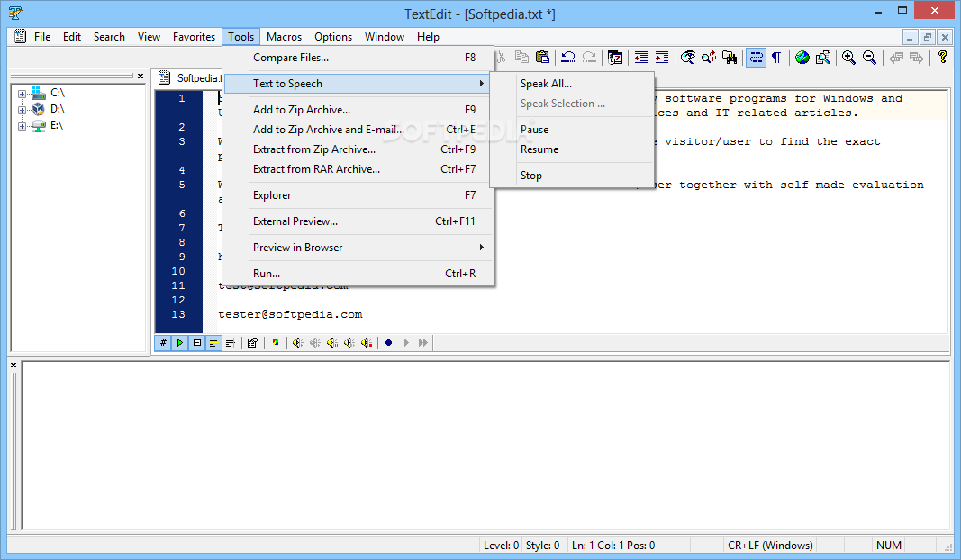Close the bottom output panel

(14, 366)
